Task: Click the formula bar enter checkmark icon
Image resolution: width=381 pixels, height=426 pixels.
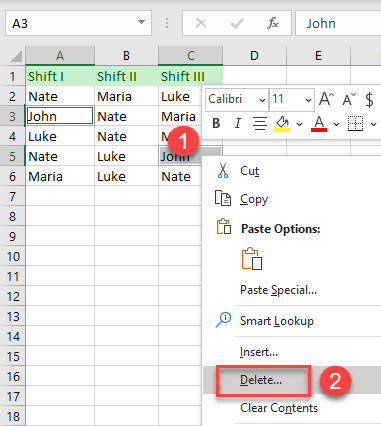Action: (237, 23)
